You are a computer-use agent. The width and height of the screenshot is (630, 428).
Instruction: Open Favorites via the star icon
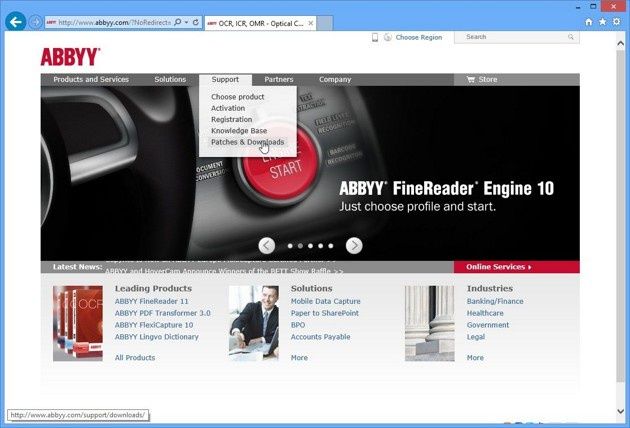[x=603, y=22]
